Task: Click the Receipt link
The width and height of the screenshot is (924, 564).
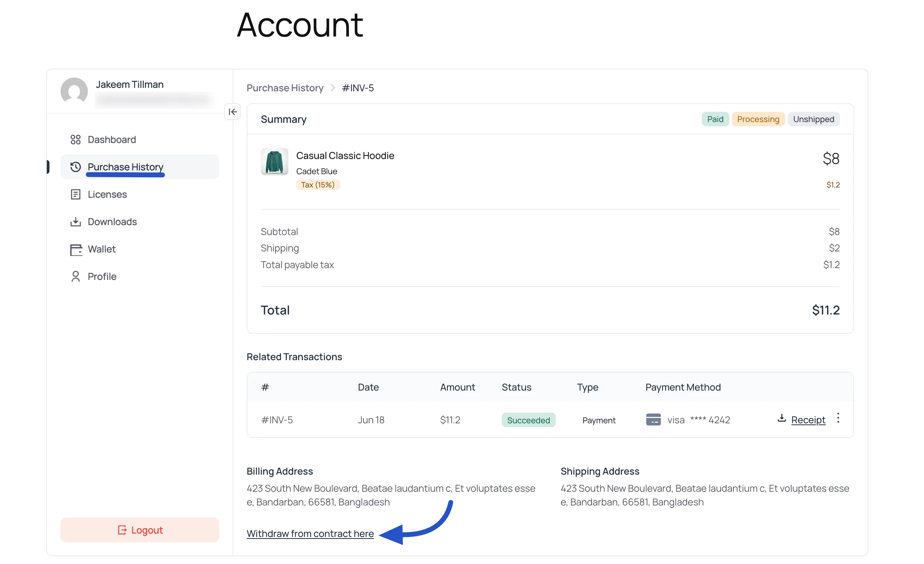Action: point(808,420)
